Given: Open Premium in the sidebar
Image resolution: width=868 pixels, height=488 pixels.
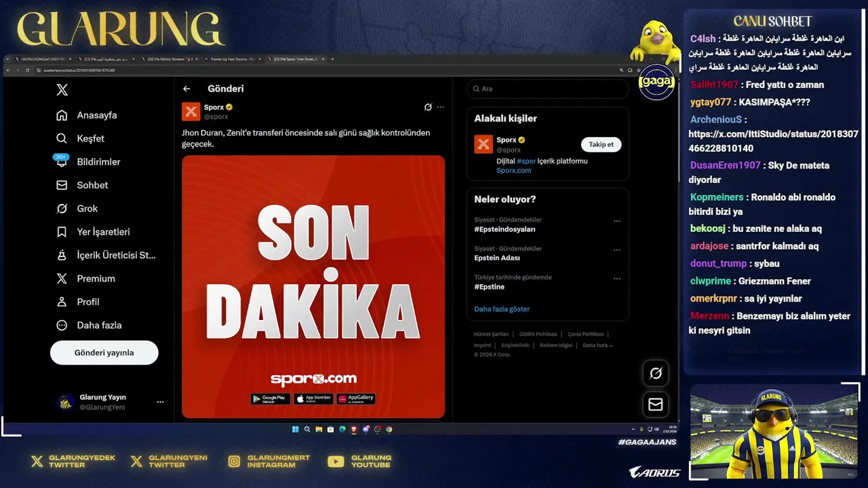Looking at the screenshot, I should (x=85, y=279).
